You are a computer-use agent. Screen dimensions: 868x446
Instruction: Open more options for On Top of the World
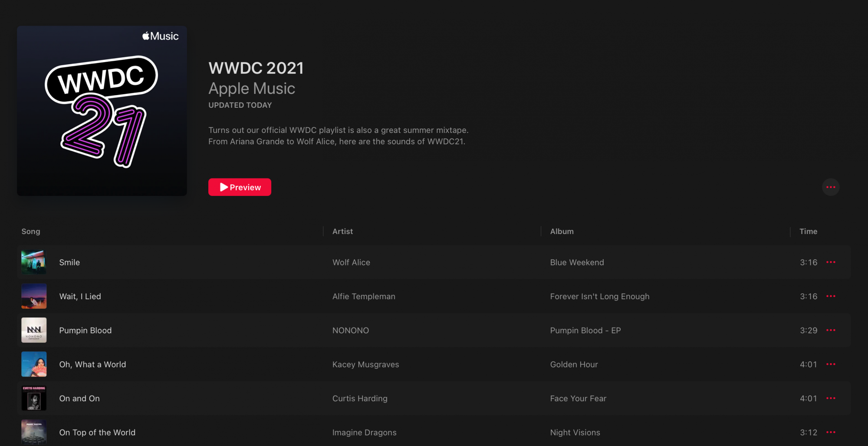pos(831,432)
